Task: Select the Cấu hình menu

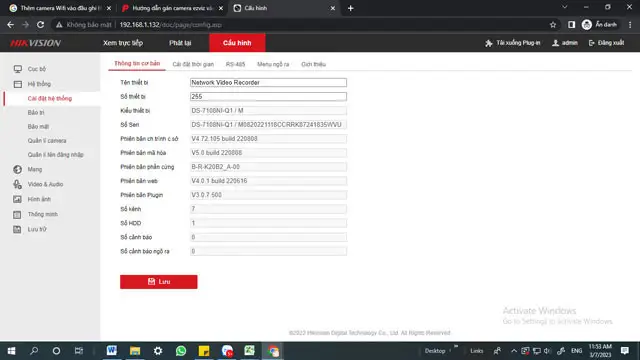Action: 237,43
